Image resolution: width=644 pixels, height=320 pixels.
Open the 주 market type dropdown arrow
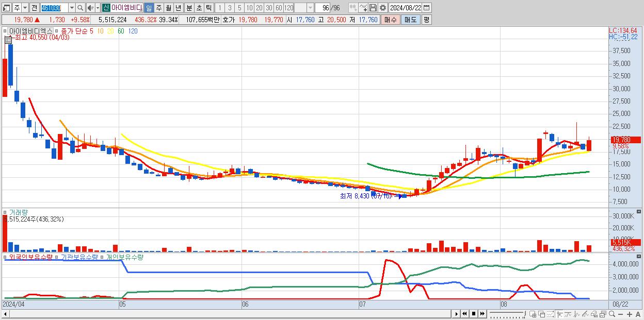pos(25,8)
